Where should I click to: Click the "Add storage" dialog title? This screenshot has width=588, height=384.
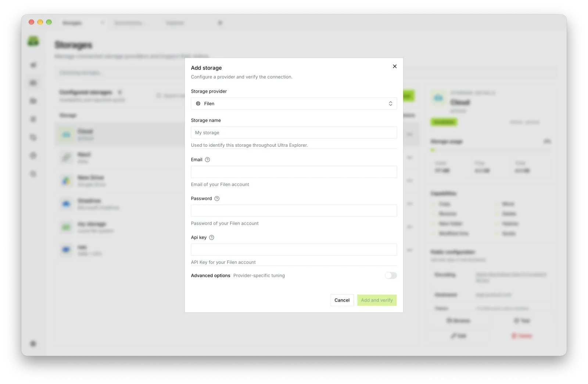click(206, 68)
